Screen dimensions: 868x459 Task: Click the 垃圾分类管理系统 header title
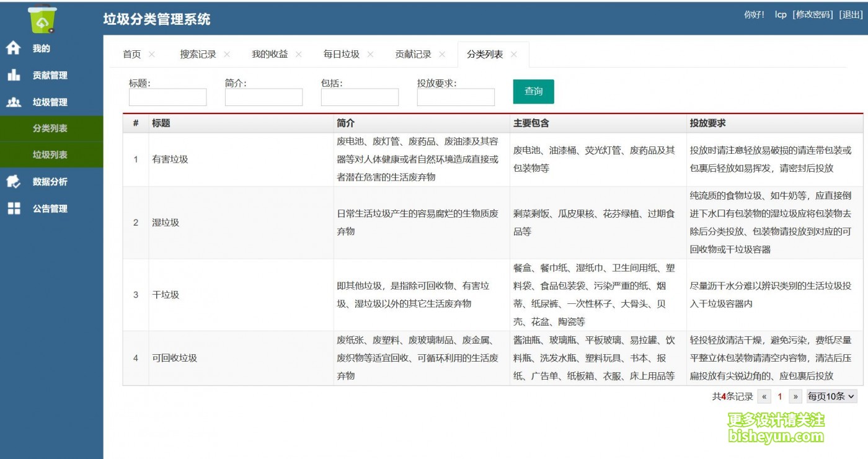click(157, 19)
